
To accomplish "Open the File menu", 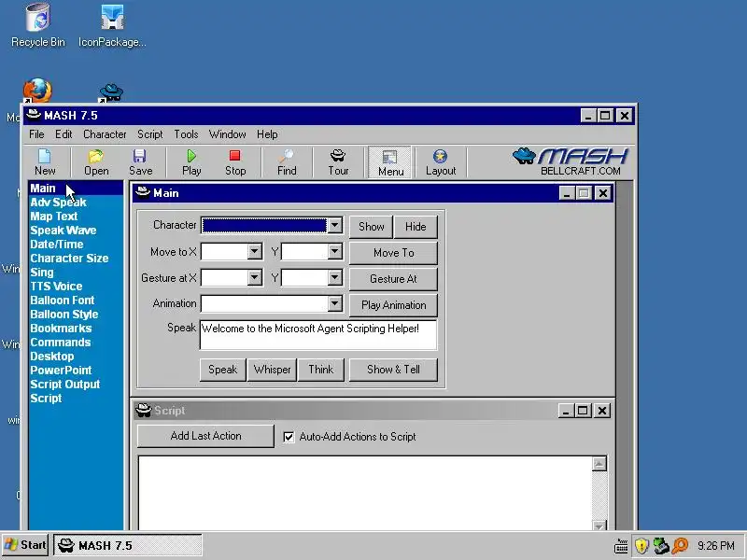I will point(36,134).
